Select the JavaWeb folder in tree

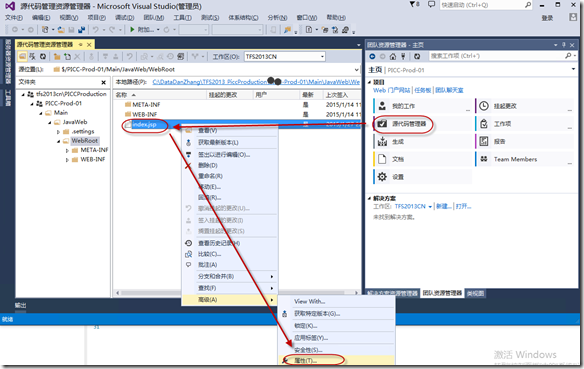click(x=74, y=122)
